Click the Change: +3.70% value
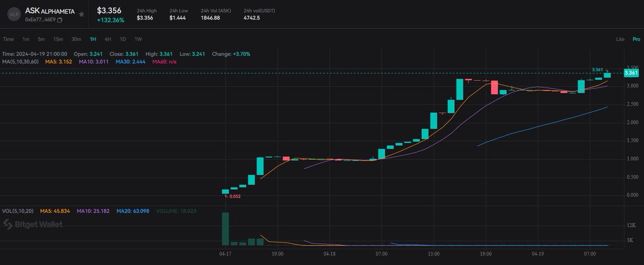Screen dimensions: 644x265 coord(231,54)
